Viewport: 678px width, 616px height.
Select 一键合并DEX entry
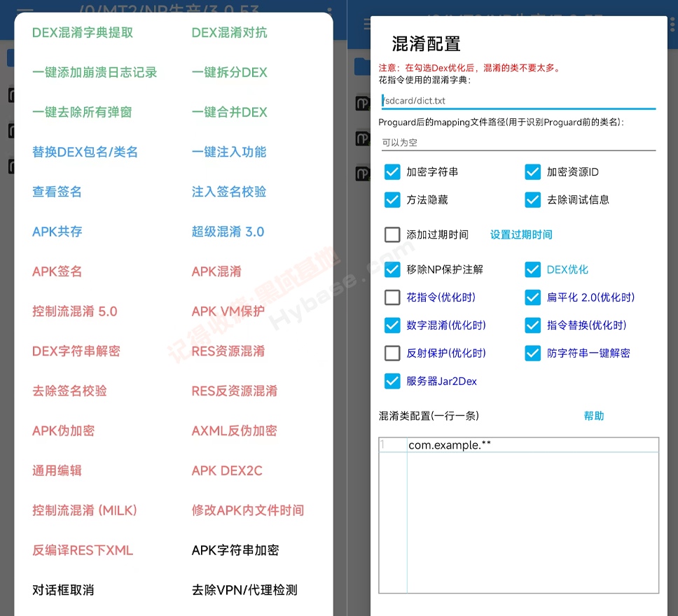click(229, 112)
